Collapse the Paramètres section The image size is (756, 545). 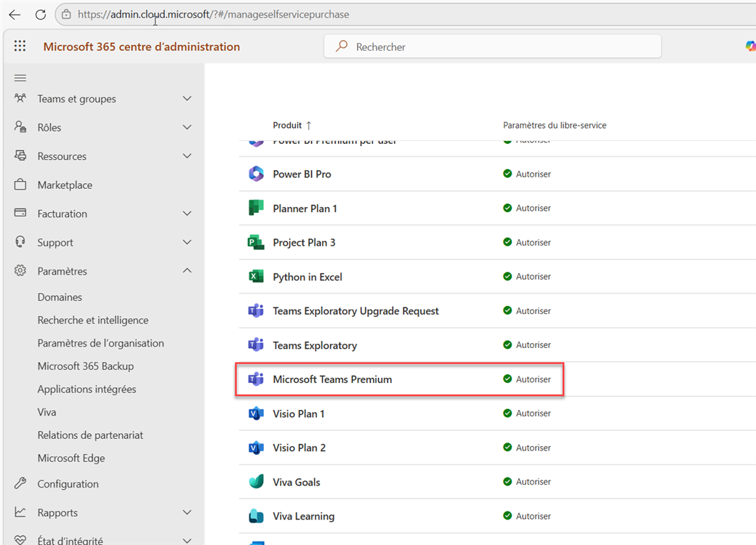pos(187,271)
